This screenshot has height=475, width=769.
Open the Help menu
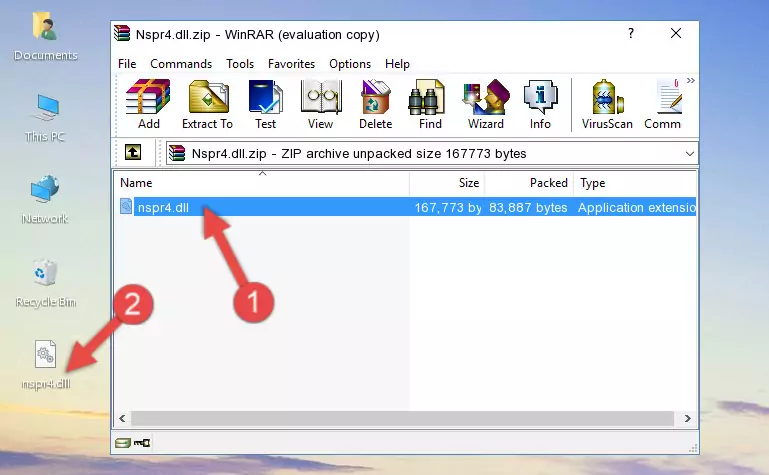397,64
